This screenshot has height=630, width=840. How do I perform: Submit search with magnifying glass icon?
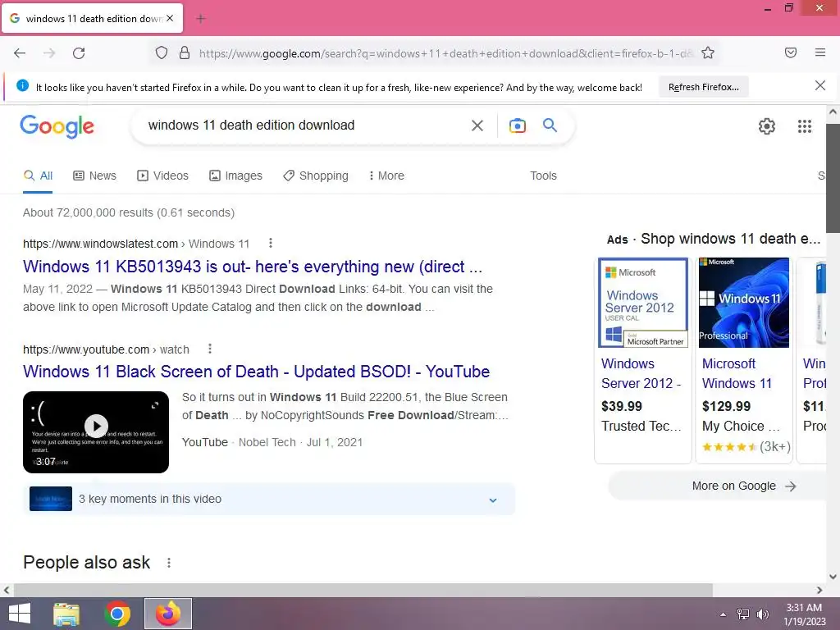tap(550, 126)
